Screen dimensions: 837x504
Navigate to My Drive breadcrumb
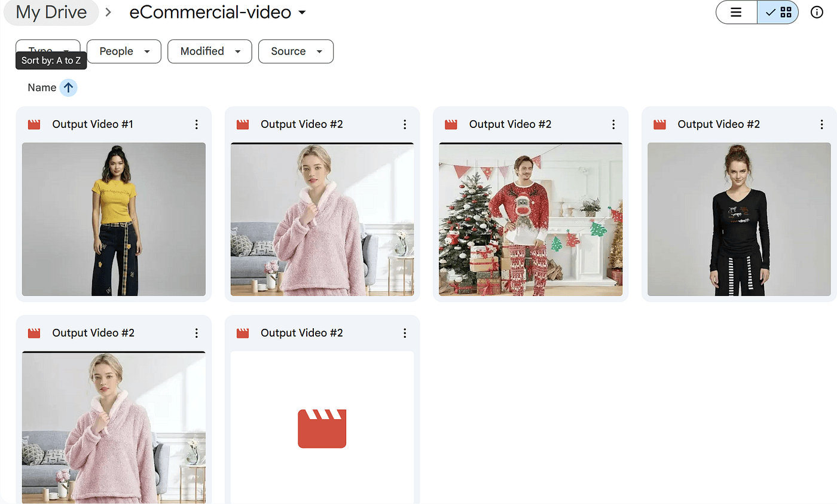[51, 13]
